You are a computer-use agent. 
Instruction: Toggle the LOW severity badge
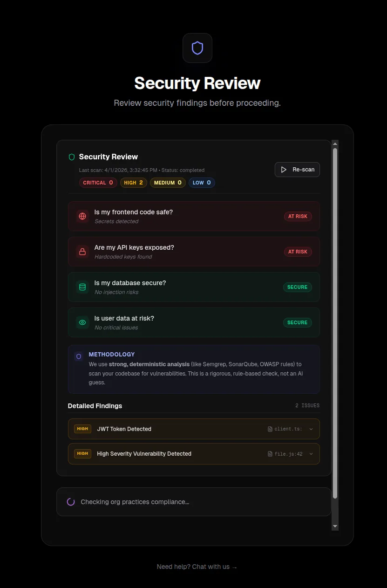click(202, 183)
